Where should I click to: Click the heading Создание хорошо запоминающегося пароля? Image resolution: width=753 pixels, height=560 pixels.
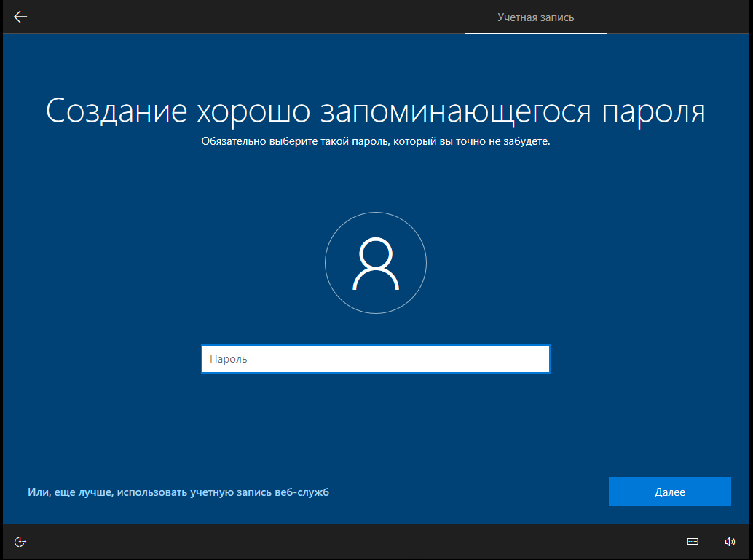click(376, 111)
